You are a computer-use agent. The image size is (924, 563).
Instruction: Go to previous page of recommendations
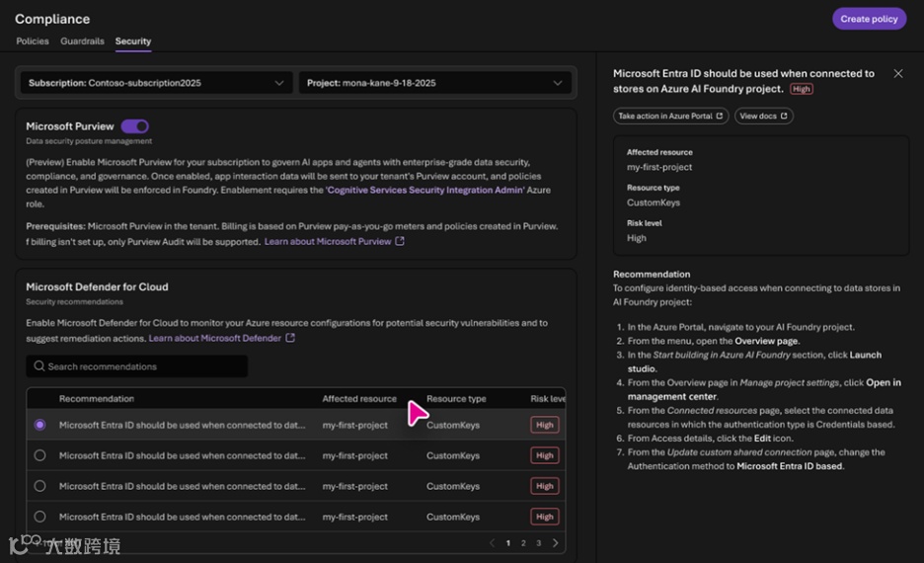(493, 543)
